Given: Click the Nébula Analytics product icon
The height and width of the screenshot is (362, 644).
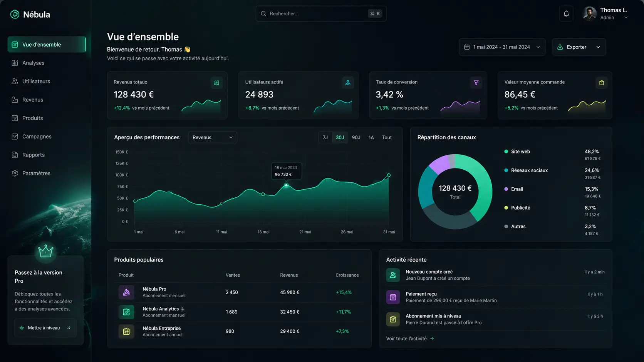Looking at the screenshot, I should coord(126,312).
